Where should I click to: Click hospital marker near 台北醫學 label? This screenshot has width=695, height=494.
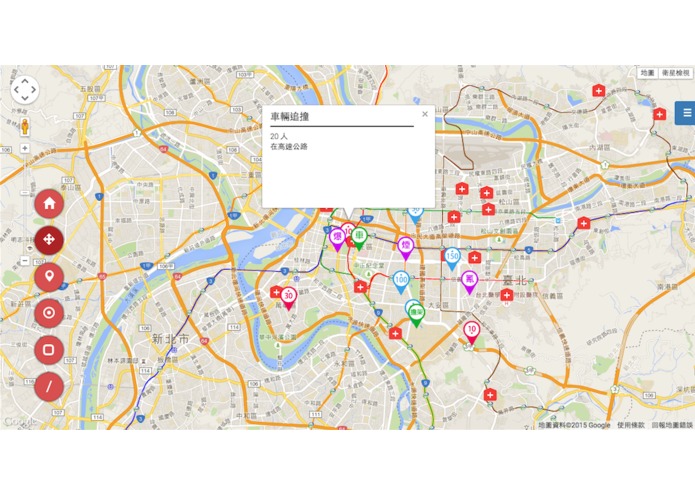(507, 295)
